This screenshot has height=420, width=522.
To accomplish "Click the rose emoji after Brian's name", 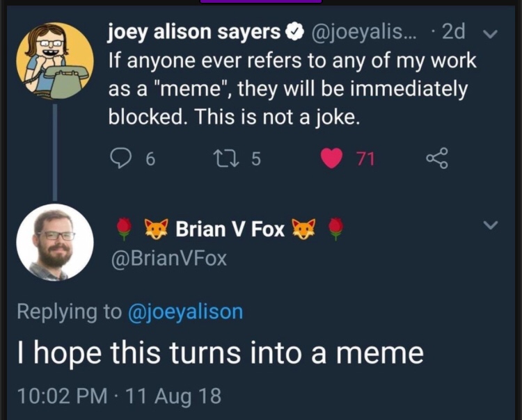I will 335,228.
